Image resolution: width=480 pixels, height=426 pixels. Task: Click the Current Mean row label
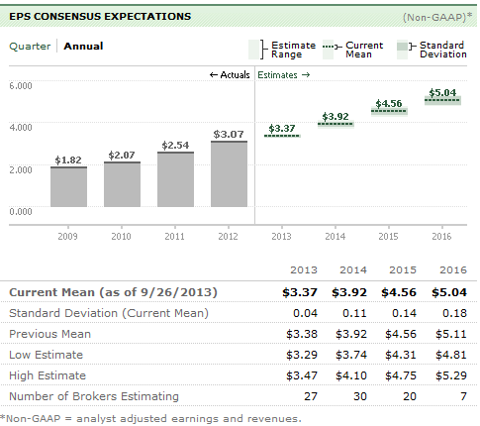(x=113, y=292)
